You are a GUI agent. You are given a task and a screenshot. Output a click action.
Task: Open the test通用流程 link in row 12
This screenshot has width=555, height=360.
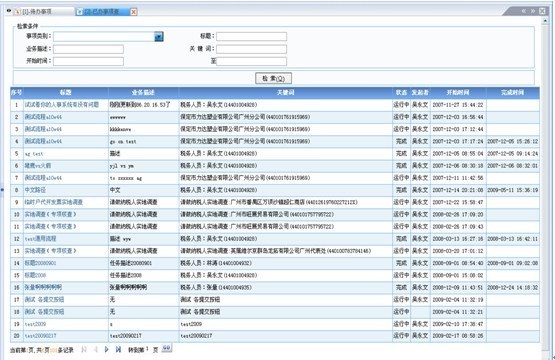40,239
